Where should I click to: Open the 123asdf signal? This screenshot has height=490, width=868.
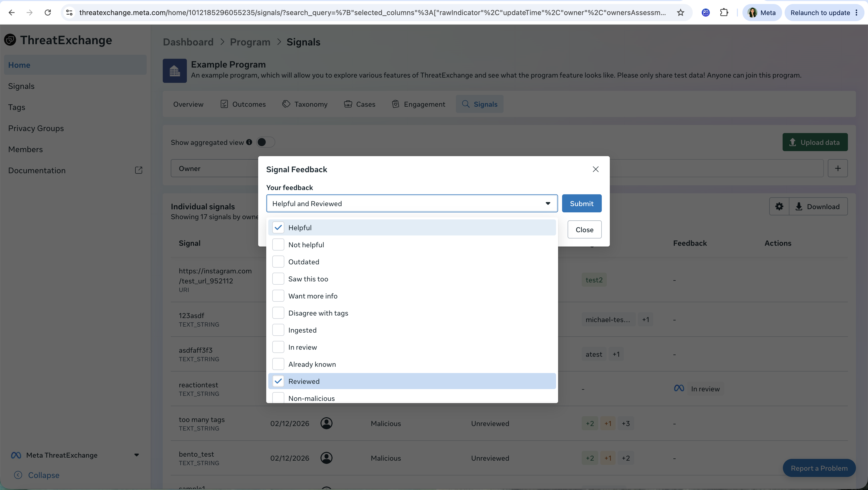click(x=191, y=316)
